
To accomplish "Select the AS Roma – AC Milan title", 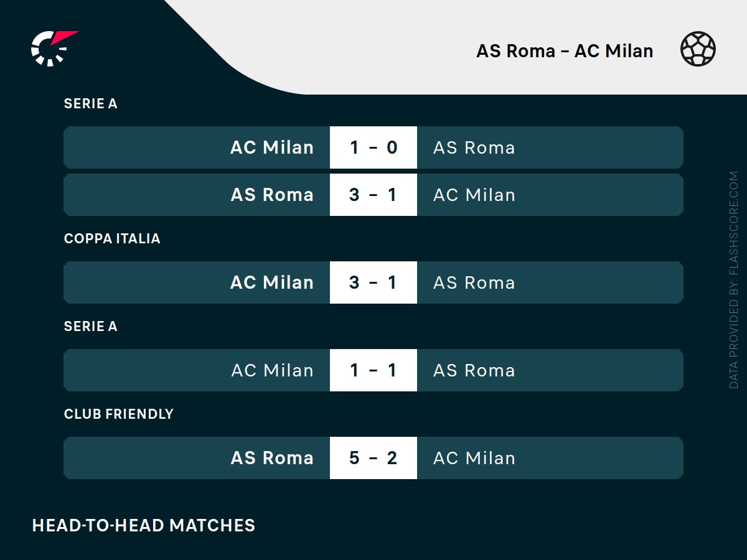I will (565, 50).
